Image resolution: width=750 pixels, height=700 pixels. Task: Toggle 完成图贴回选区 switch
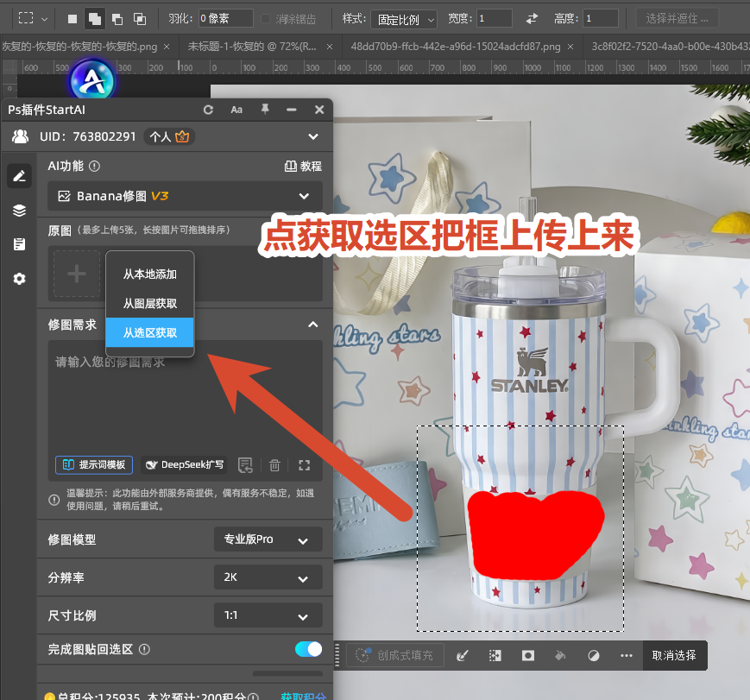(308, 649)
